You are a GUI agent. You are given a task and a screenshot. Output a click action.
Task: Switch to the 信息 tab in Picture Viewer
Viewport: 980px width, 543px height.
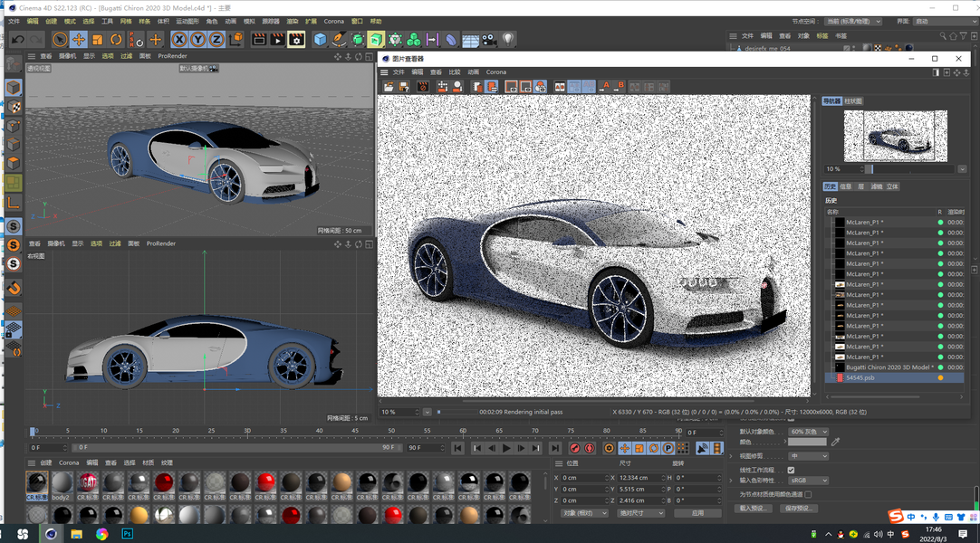[x=846, y=186]
